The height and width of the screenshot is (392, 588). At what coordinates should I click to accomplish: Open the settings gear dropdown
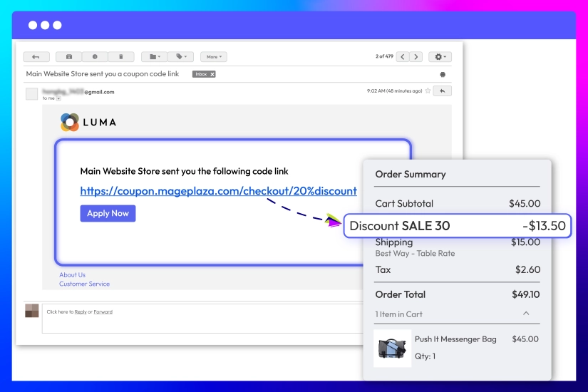pyautogui.click(x=440, y=56)
